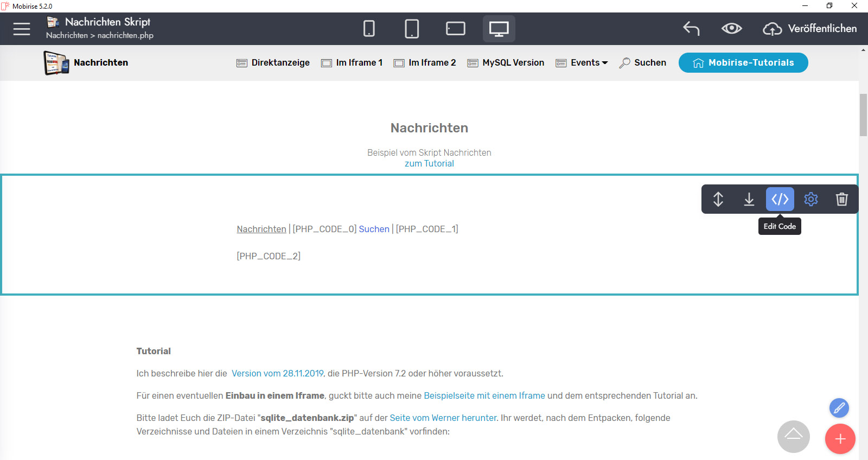Open Edit Code for the block
Image resolution: width=868 pixels, height=460 pixels.
click(x=780, y=199)
